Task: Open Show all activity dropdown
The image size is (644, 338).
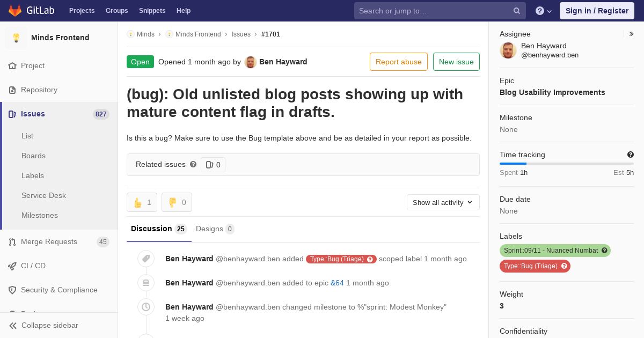Action: click(443, 202)
